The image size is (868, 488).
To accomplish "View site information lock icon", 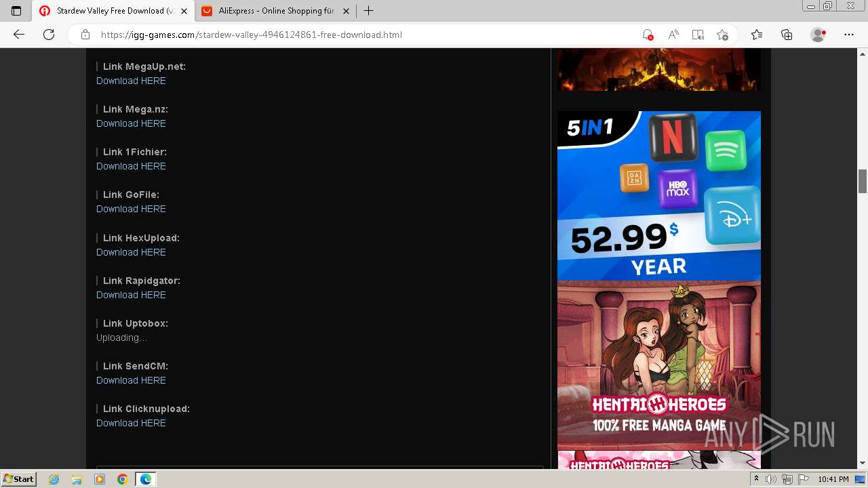I will [x=85, y=35].
